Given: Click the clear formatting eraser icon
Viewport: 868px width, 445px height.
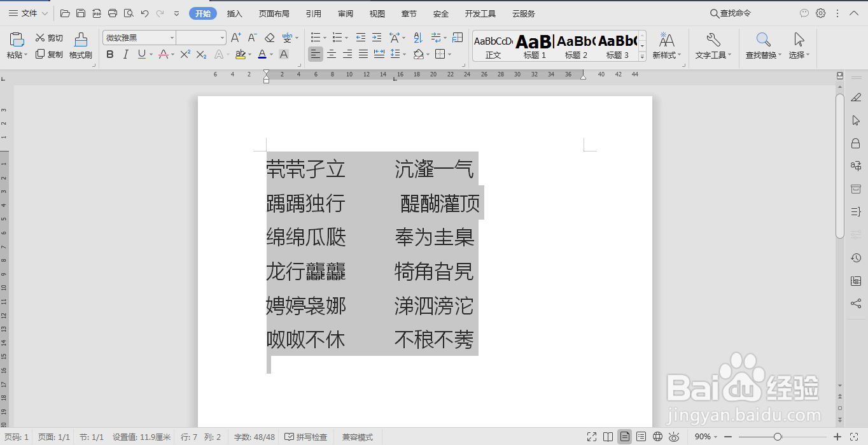Looking at the screenshot, I should coord(268,37).
